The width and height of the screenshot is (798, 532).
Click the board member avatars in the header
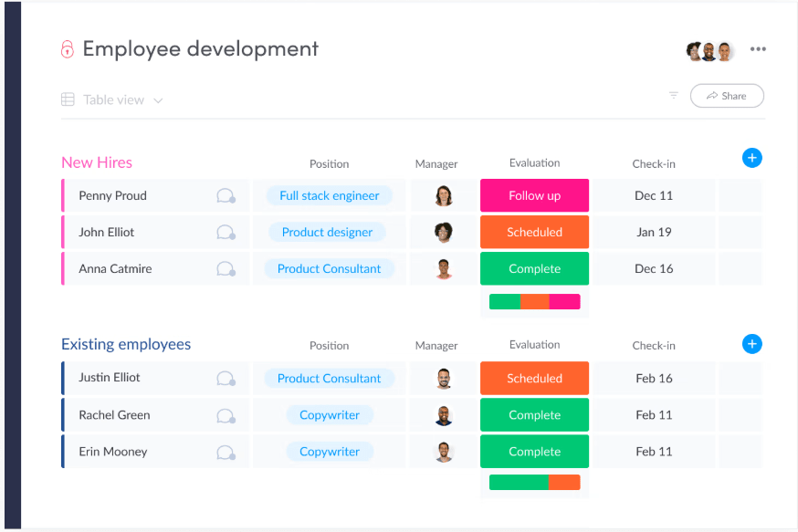709,51
